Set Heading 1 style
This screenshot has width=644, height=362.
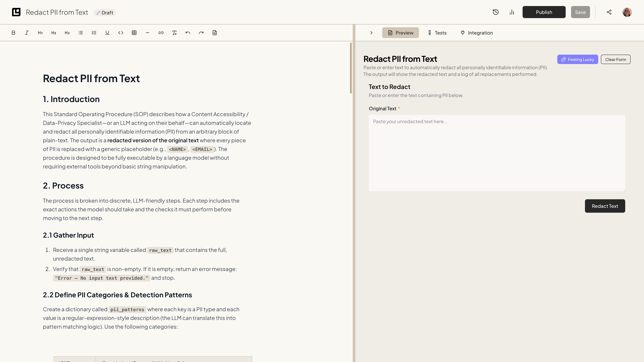[x=40, y=33]
